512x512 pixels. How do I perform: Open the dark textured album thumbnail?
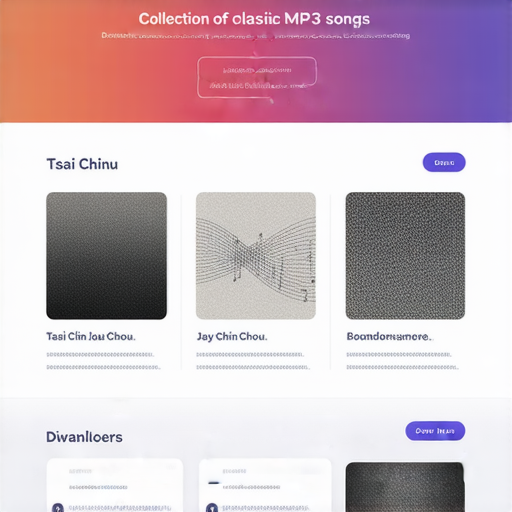[x=405, y=256]
